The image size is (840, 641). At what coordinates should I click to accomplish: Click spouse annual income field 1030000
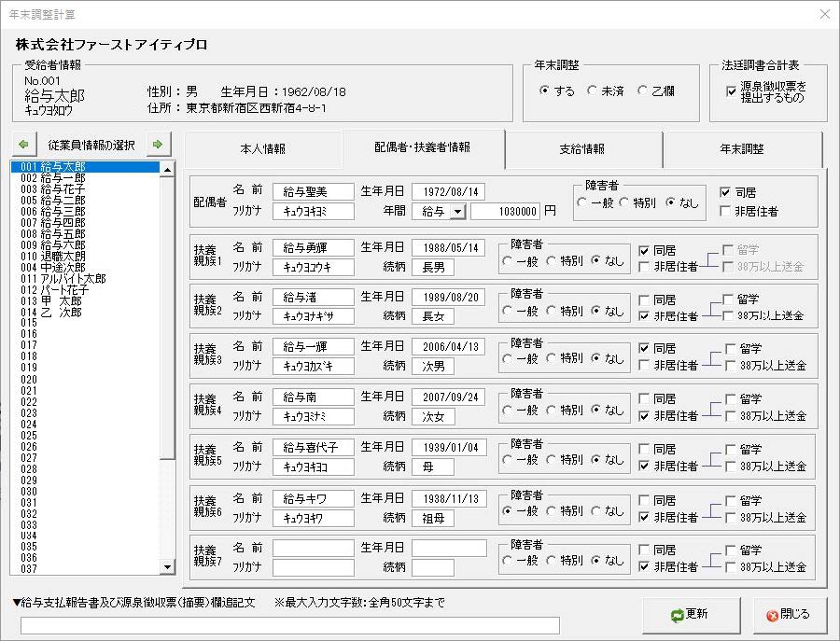point(505,212)
